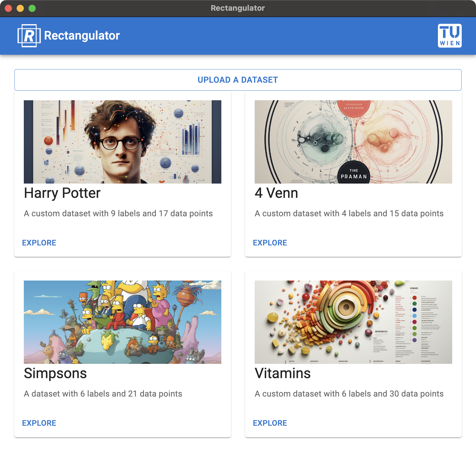Click the 4 Venn diagram image
The image size is (476, 476).
353,142
